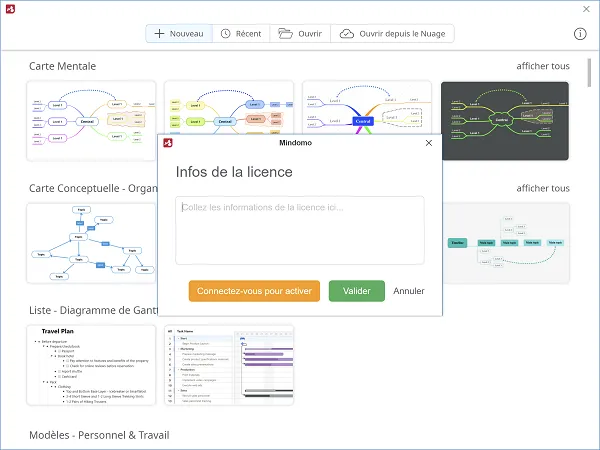Click afficher tous for Carte Mentale

tap(543, 66)
